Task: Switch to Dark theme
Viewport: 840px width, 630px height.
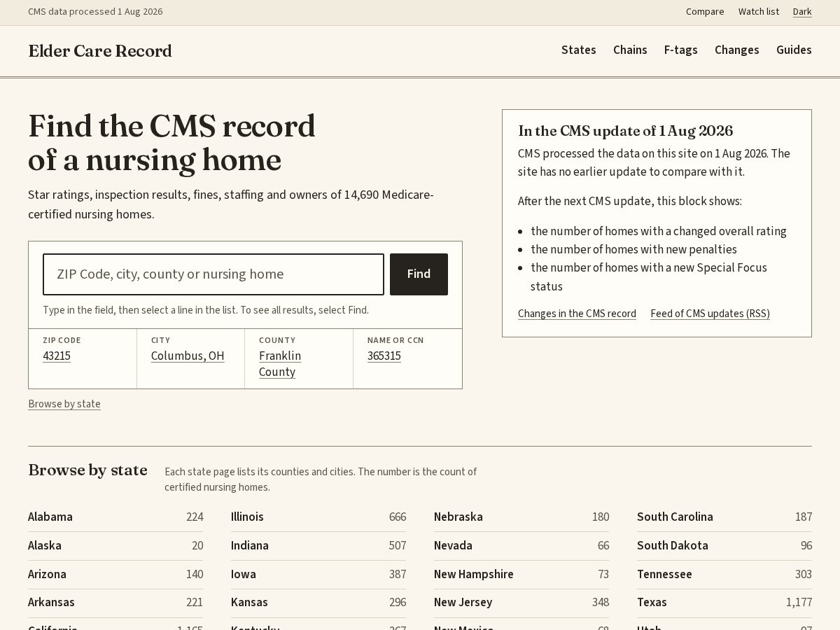Action: pyautogui.click(x=802, y=12)
